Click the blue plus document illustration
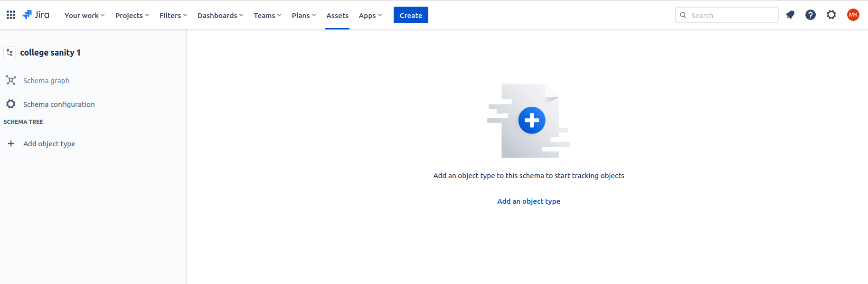868x284 pixels. [531, 120]
